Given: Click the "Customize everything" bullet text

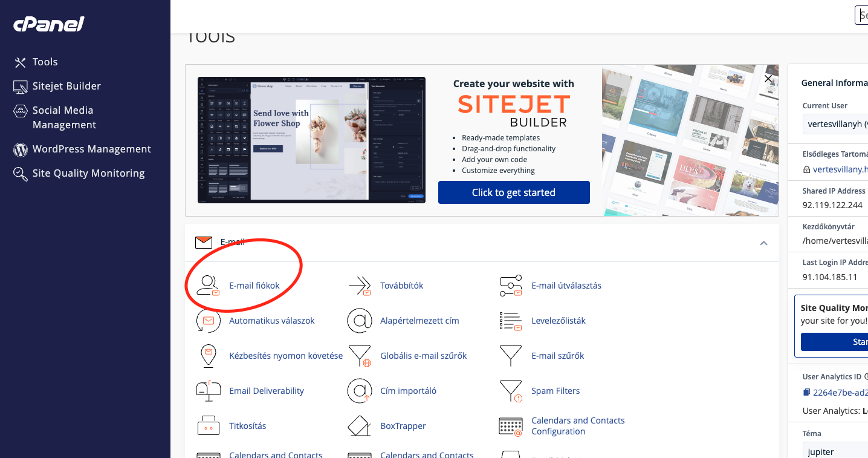Looking at the screenshot, I should point(498,171).
